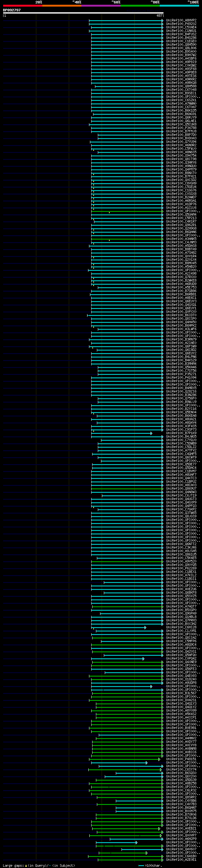Select the UniRef100_B7XR06 label
Image resolution: width=202 pixels, height=868 pixels.
pos(181,815)
